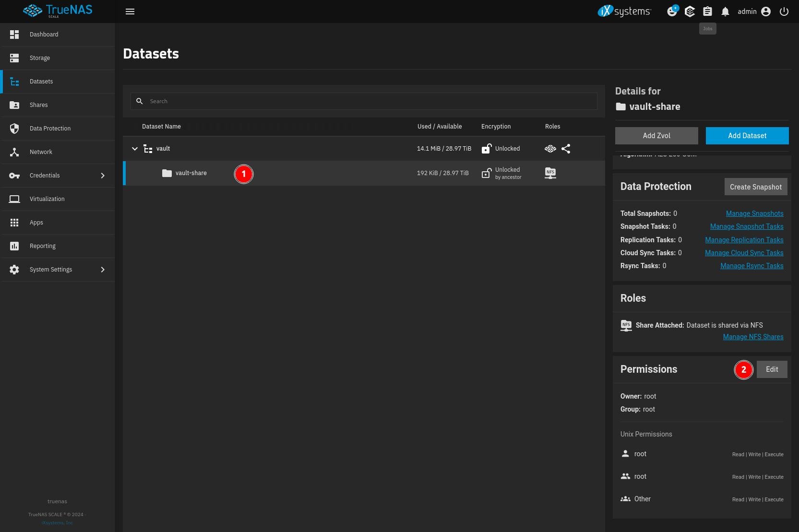Click the Dashboard sidebar icon
This screenshot has height=532, width=799.
pos(14,35)
